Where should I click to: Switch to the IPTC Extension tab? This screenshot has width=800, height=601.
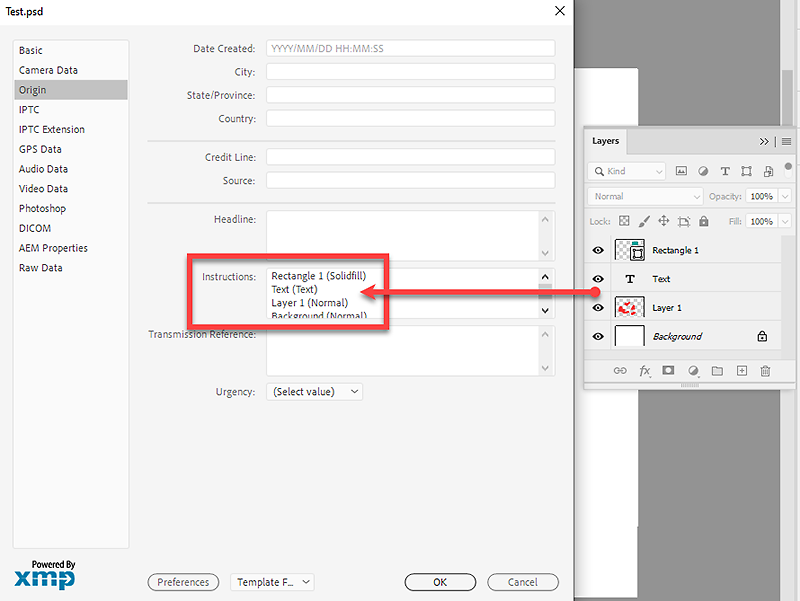(x=71, y=130)
